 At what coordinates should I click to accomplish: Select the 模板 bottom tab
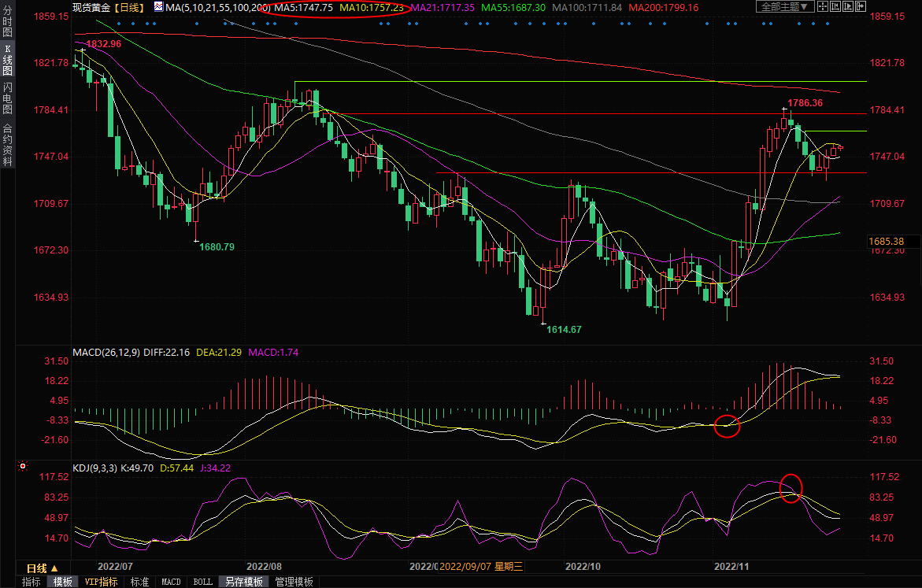(x=63, y=582)
